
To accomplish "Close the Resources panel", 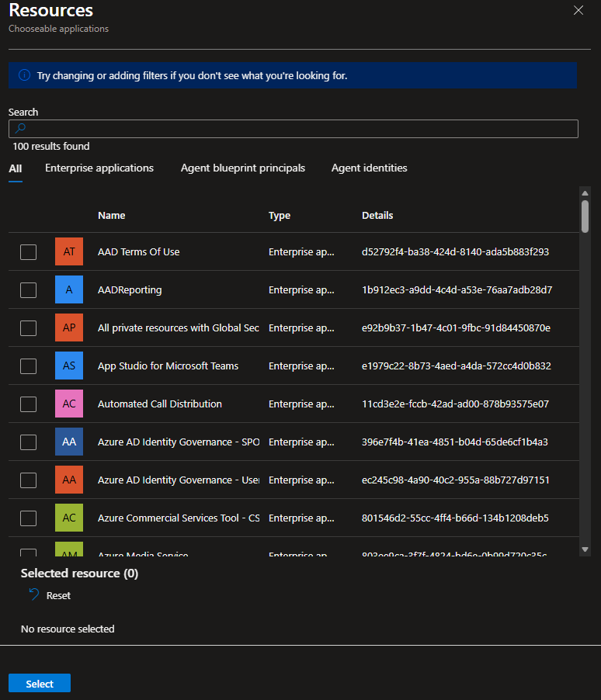I will click(578, 10).
